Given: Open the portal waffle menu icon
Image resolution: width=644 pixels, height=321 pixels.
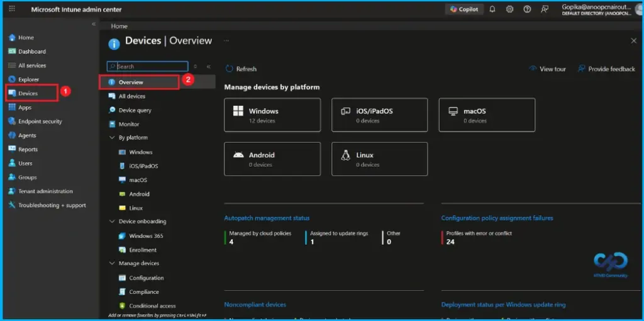Looking at the screenshot, I should (12, 9).
